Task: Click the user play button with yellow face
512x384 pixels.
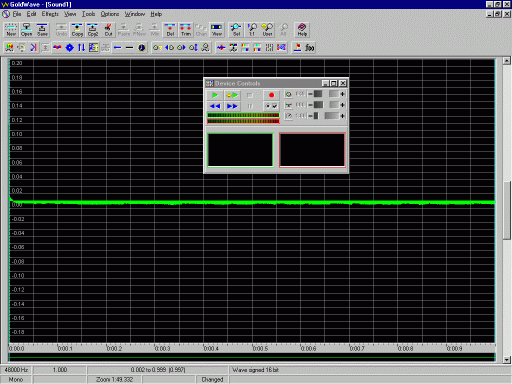Action: [x=232, y=95]
